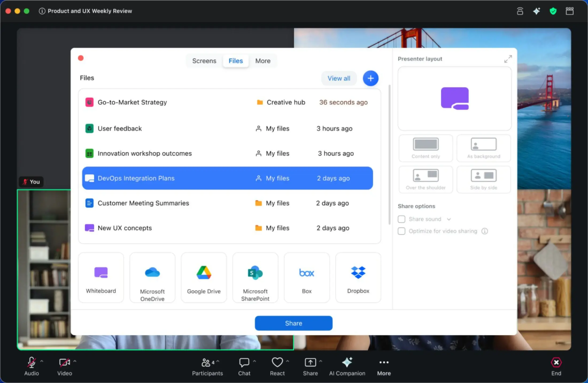Click the Share screen toolbar icon
The width and height of the screenshot is (588, 383).
310,362
